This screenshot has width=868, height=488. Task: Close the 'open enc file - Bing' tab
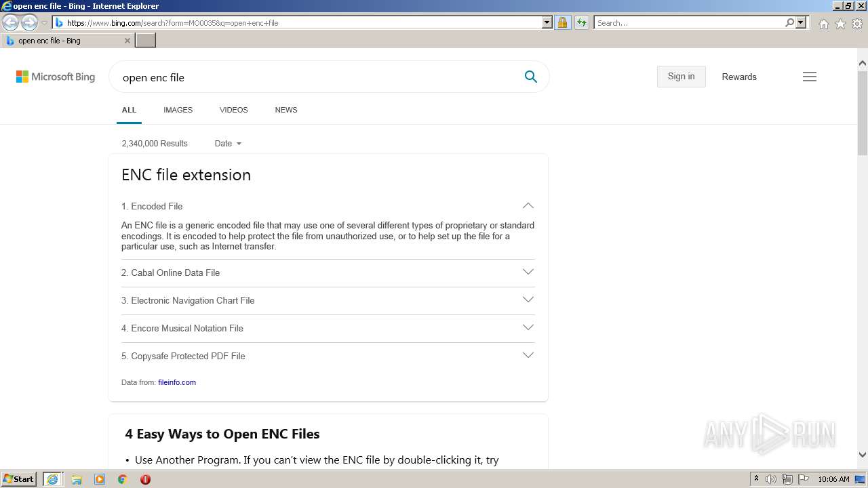(127, 41)
